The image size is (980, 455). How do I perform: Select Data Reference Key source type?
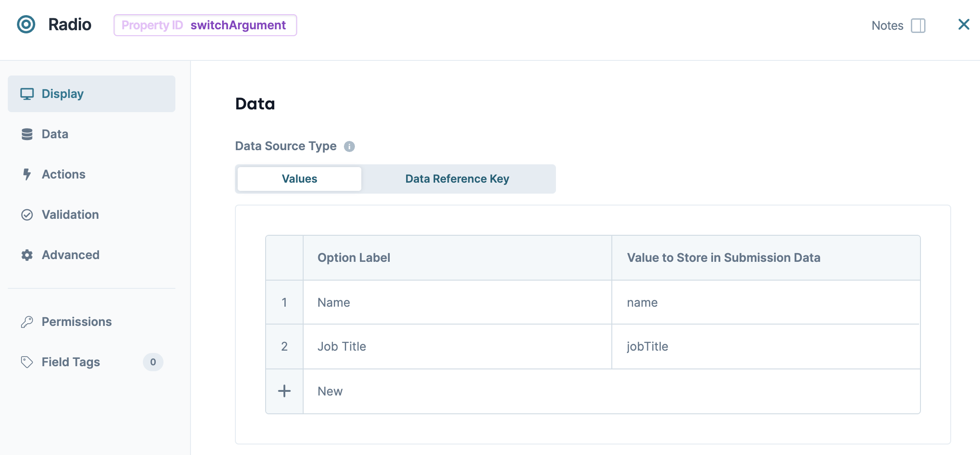(x=457, y=179)
